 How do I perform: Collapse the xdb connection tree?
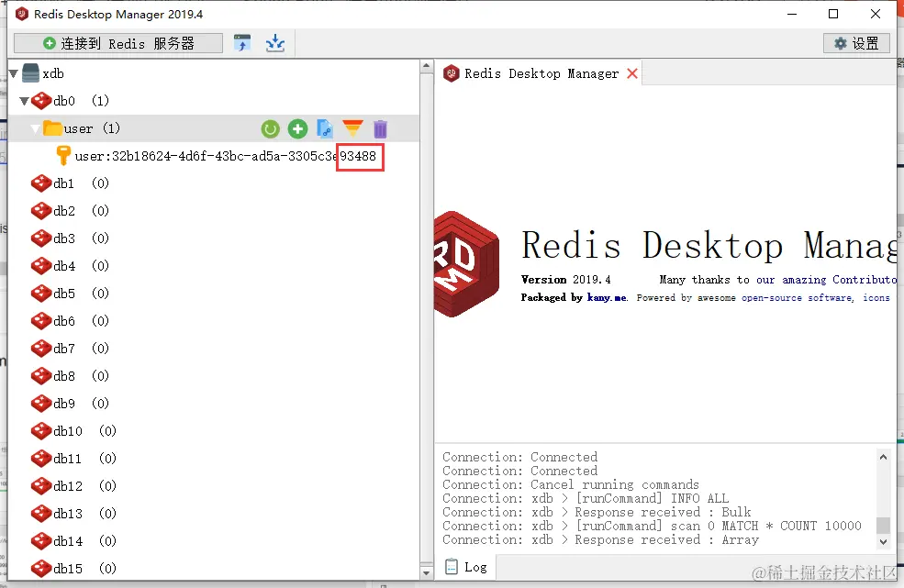point(13,73)
